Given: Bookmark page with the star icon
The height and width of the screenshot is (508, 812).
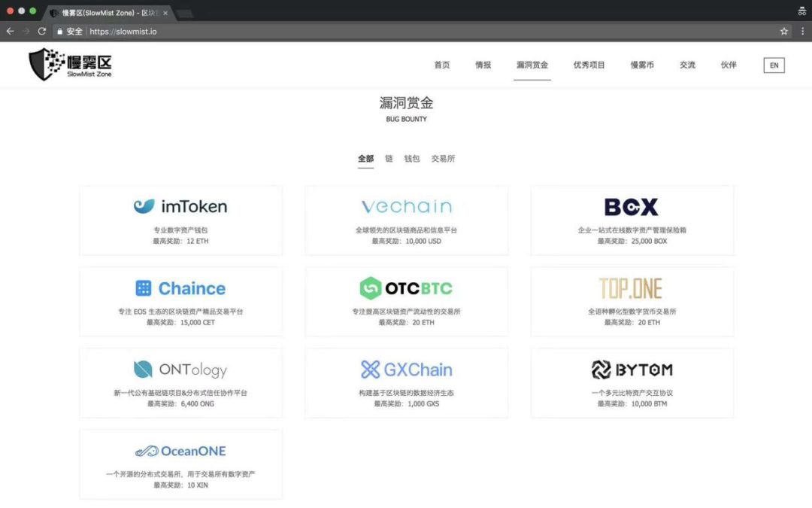Looking at the screenshot, I should 784,31.
